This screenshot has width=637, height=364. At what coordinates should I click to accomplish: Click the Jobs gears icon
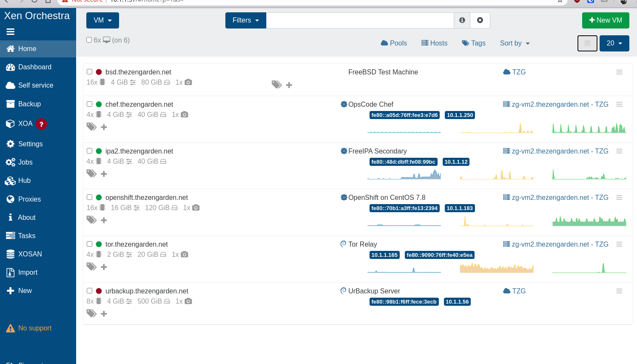pos(11,162)
